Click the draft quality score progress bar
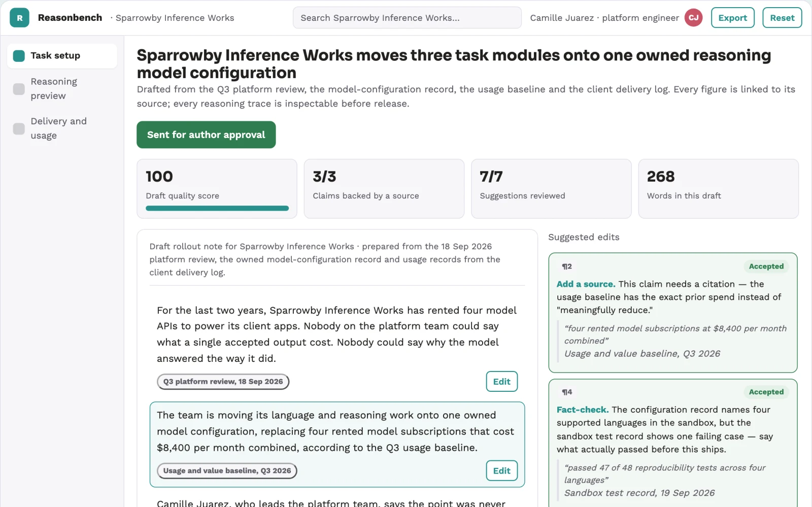This screenshot has height=507, width=812. click(217, 208)
